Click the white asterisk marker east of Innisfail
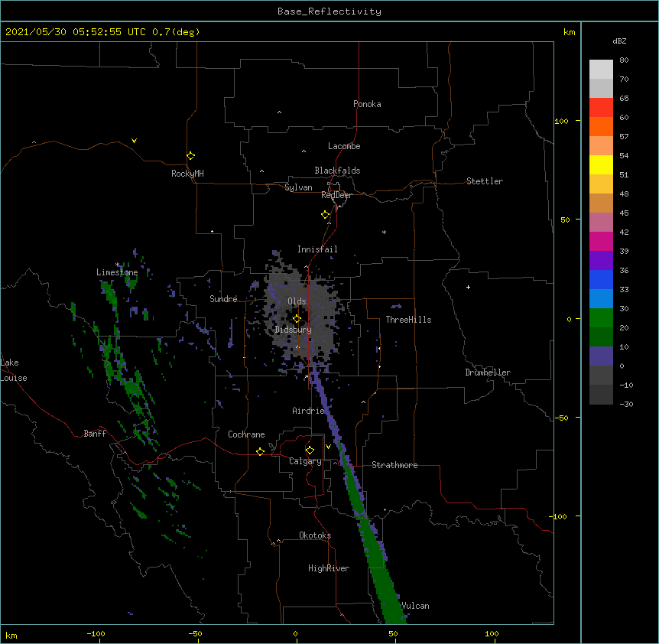This screenshot has width=659, height=644. click(384, 232)
